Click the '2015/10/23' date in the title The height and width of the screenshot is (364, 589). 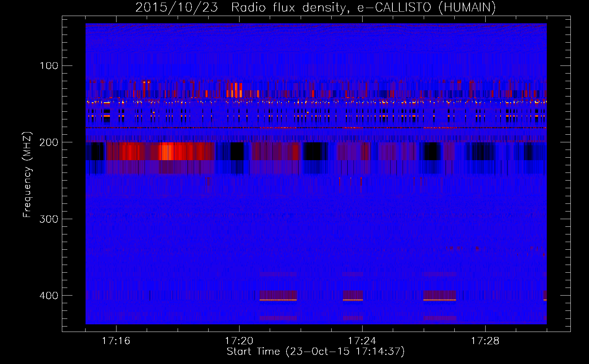point(177,7)
